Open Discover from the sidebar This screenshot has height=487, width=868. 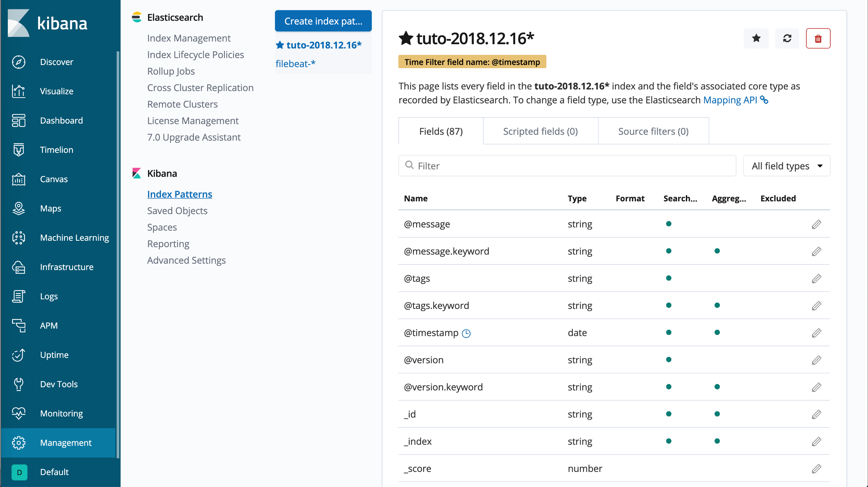coord(56,62)
